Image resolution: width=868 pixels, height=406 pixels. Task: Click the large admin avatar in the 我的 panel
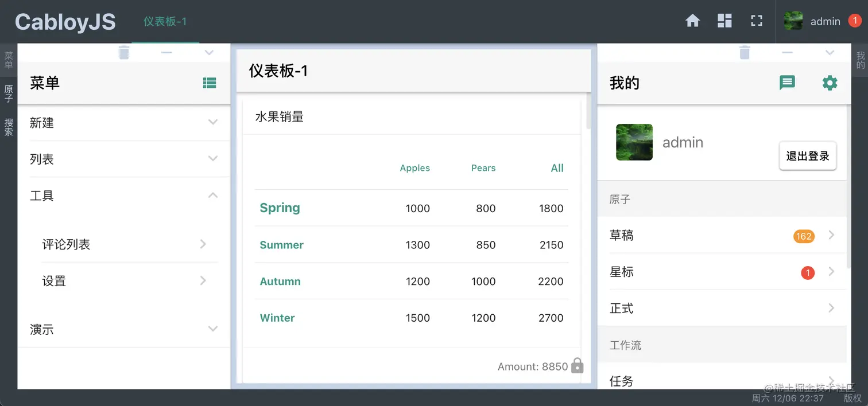point(634,142)
